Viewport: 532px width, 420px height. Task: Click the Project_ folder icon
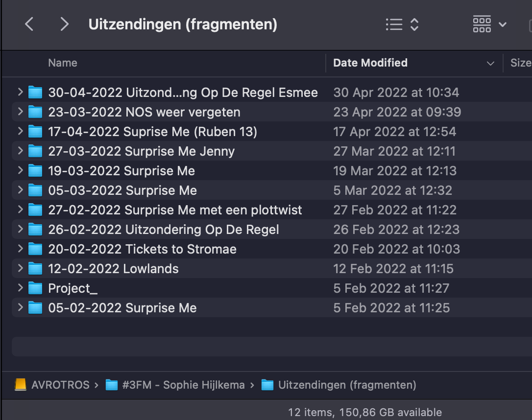pos(35,288)
